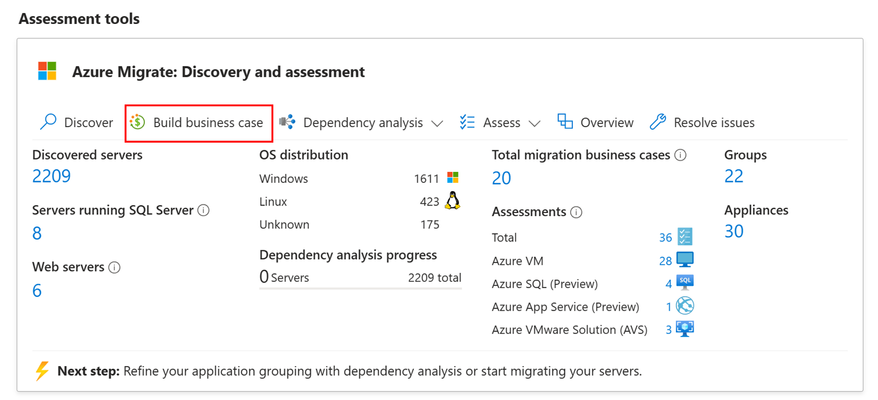Open the 20 migration business cases link

502,178
